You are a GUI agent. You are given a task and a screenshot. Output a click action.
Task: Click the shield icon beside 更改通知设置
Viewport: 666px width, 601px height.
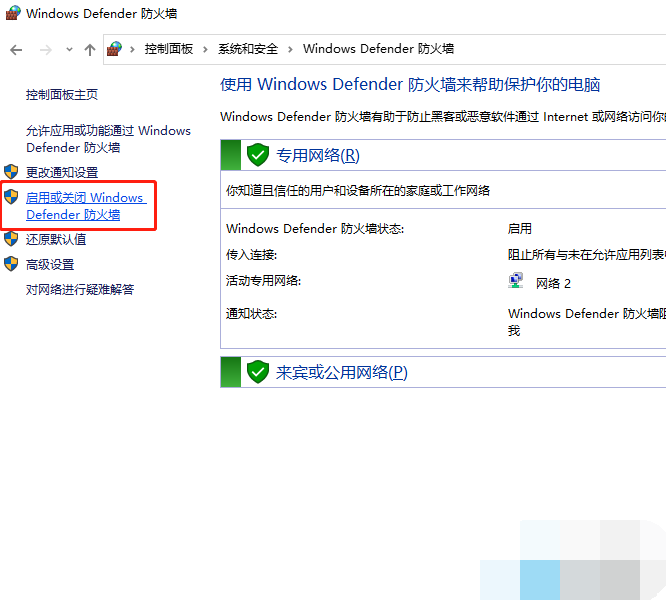click(12, 172)
